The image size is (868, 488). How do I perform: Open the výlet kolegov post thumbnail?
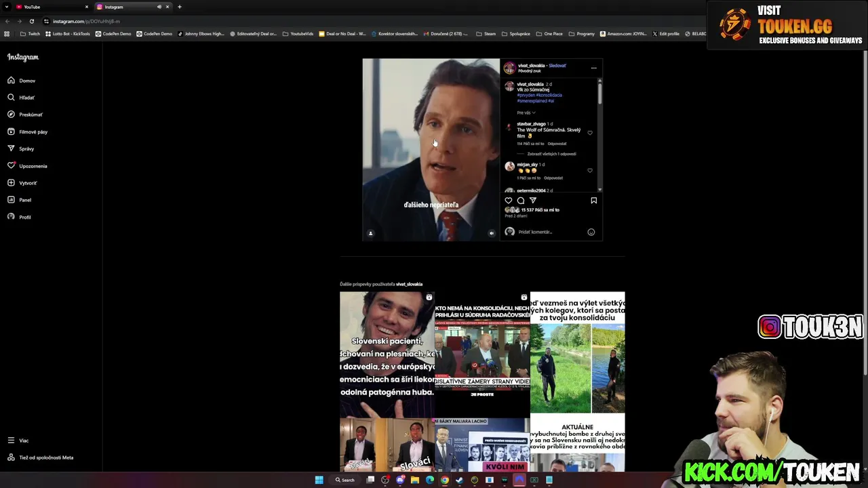coord(578,354)
